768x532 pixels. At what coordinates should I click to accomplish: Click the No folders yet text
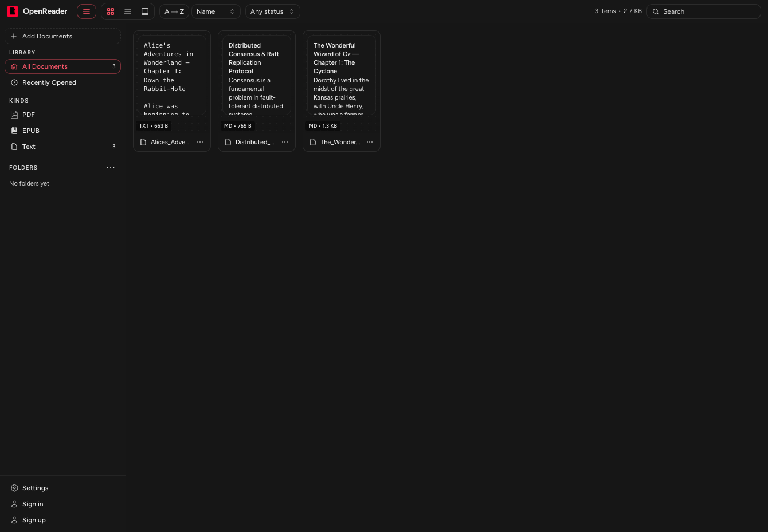[x=29, y=183]
